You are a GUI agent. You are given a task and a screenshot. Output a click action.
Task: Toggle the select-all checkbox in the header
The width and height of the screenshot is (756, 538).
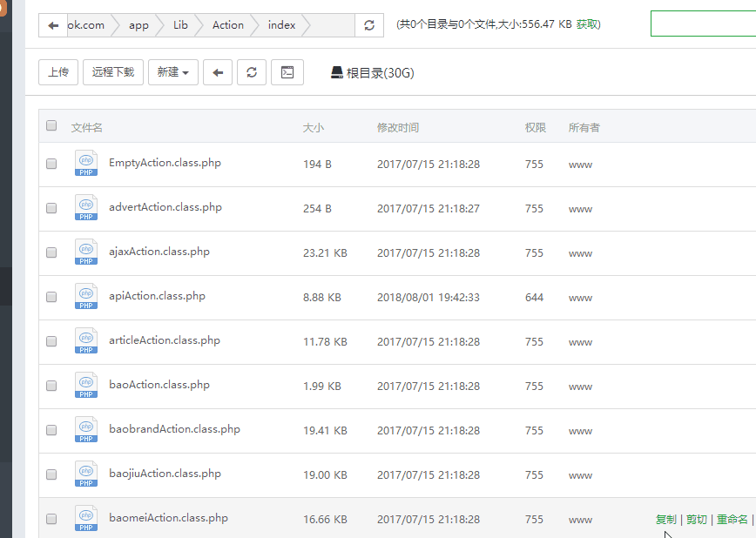(51, 125)
